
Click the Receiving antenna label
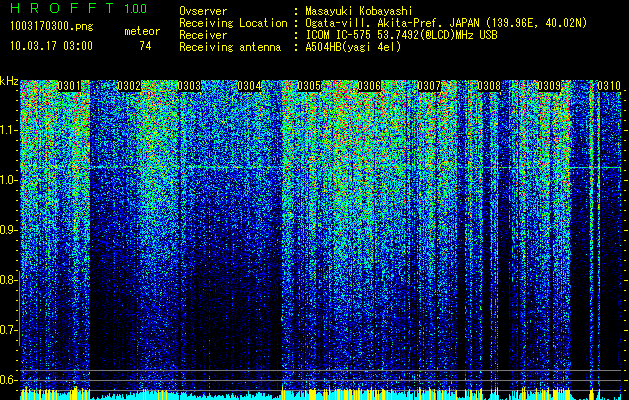click(x=230, y=47)
